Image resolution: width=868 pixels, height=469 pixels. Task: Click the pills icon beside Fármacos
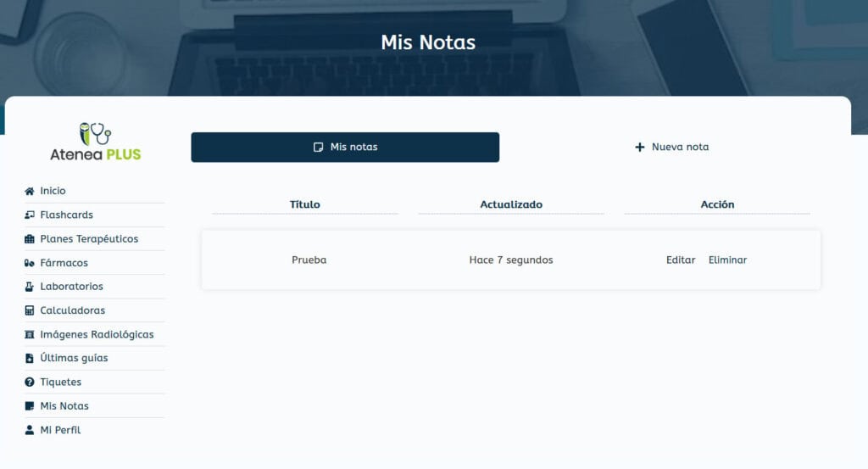[x=30, y=263]
